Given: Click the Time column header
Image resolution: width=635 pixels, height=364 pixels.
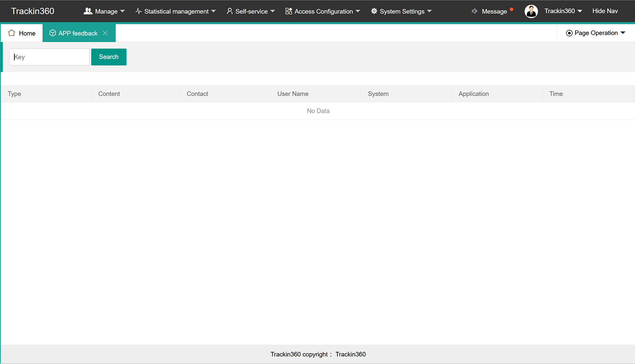Looking at the screenshot, I should pyautogui.click(x=556, y=94).
